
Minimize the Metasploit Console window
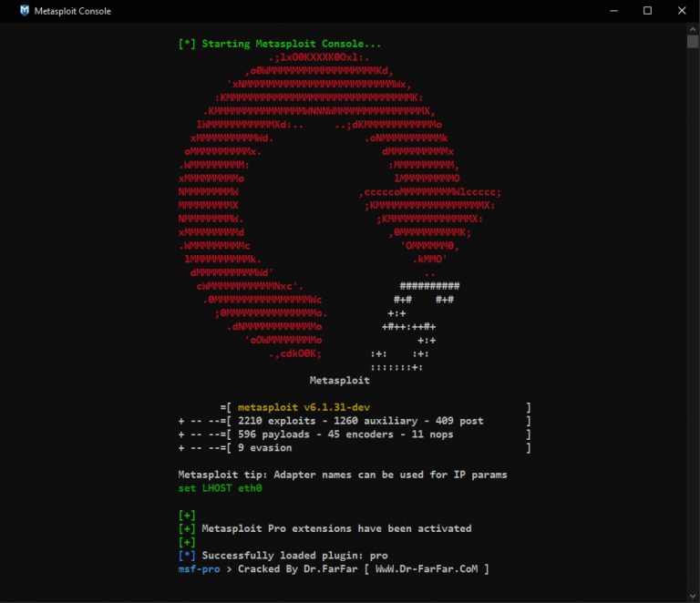click(x=613, y=11)
